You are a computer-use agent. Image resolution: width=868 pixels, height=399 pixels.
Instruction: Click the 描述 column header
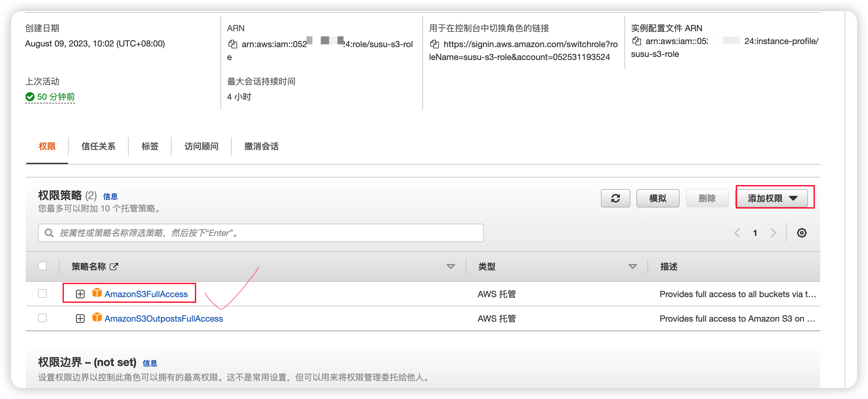pos(669,266)
